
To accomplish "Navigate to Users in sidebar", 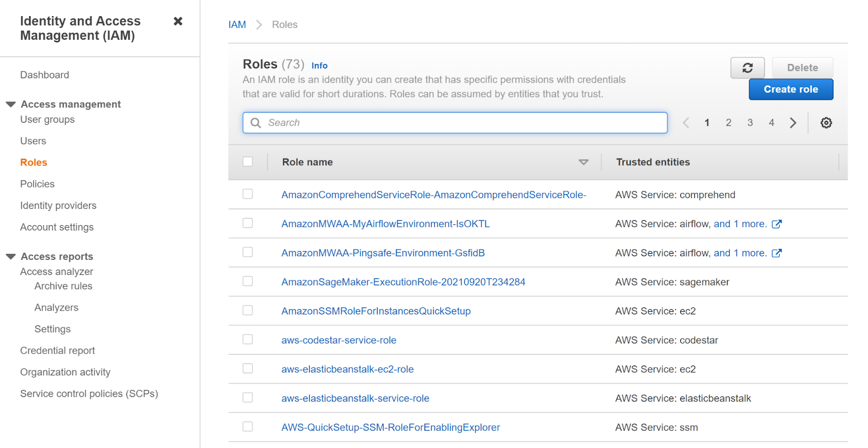I will [x=33, y=141].
